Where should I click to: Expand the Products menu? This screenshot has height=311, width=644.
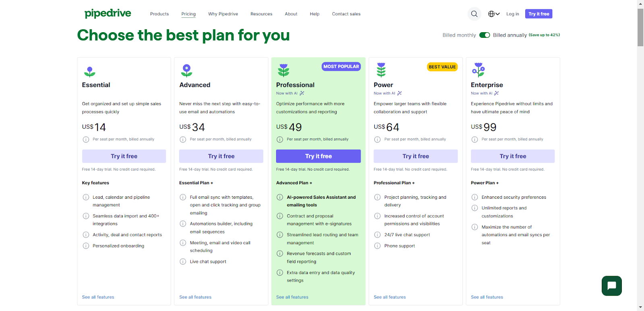[159, 14]
